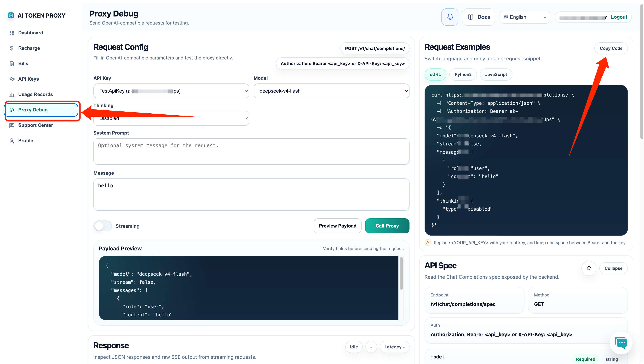This screenshot has width=644, height=364.
Task: Click into the Message field containing hello
Action: tap(251, 194)
